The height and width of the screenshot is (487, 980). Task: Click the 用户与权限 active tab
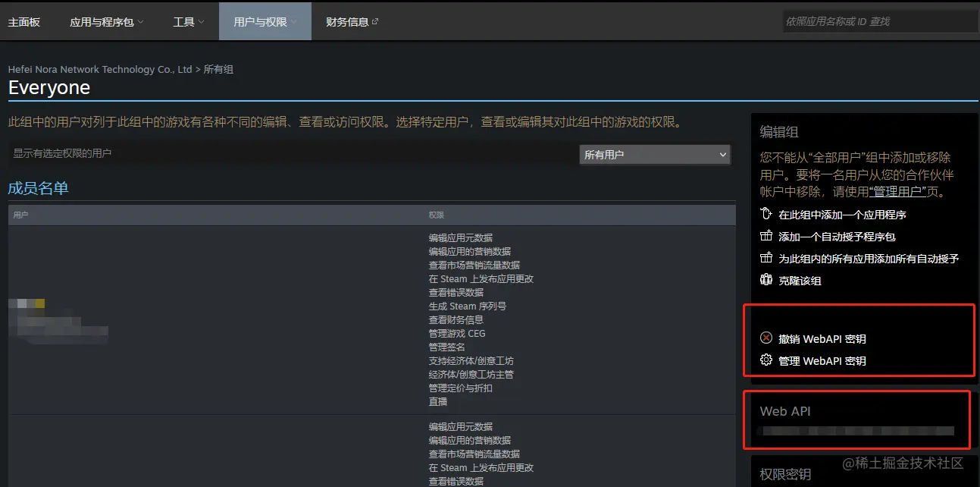(265, 21)
